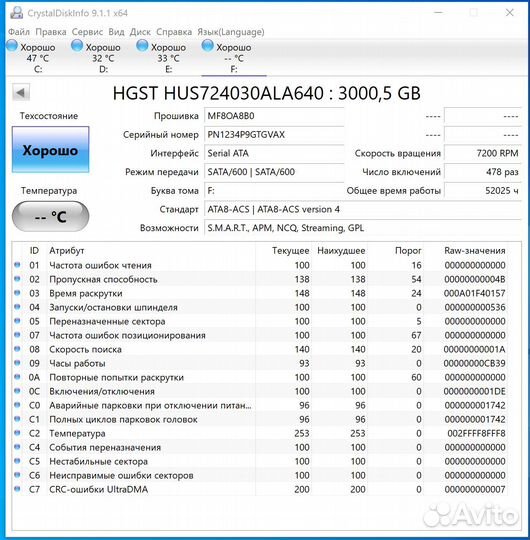The image size is (530, 540).
Task: Select the Переназначенные сектора row text
Action: 107,321
